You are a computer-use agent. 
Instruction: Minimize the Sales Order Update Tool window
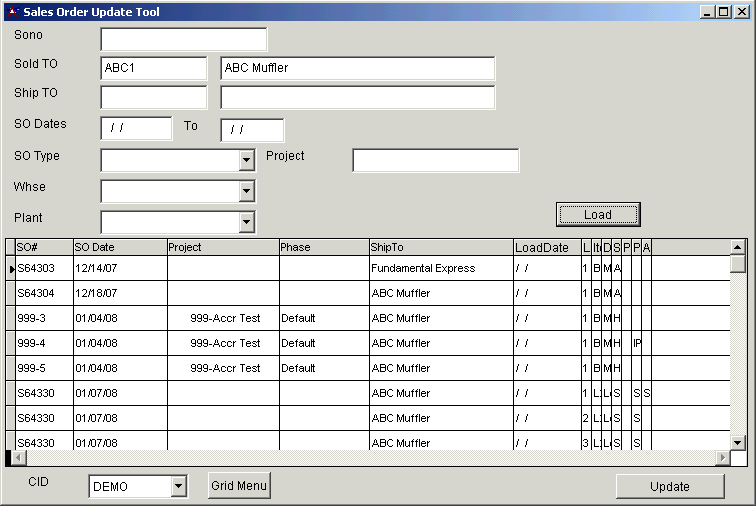[x=708, y=12]
